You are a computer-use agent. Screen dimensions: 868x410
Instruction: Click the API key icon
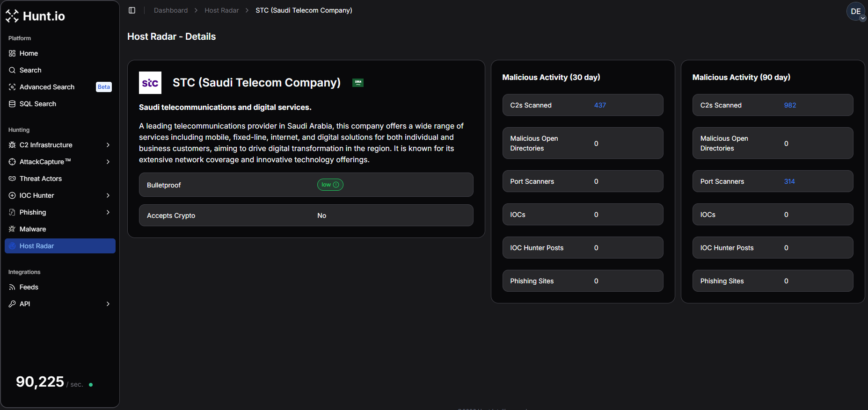click(12, 304)
